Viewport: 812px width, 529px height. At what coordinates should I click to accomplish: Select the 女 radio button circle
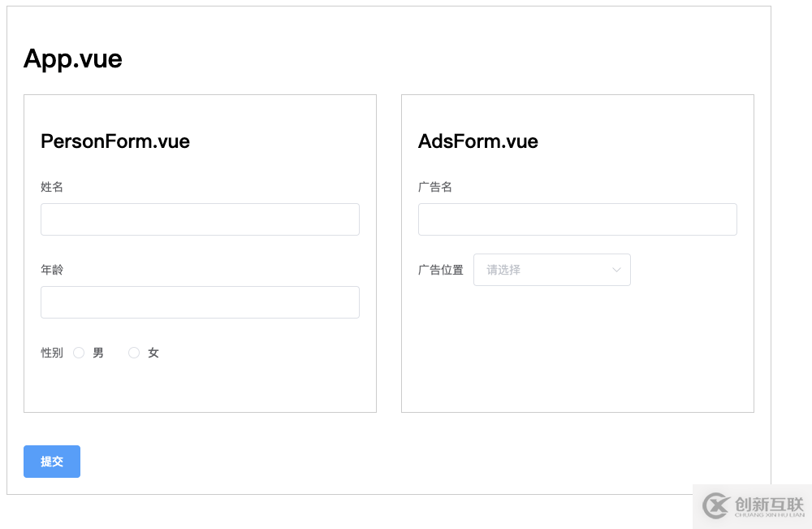point(134,353)
